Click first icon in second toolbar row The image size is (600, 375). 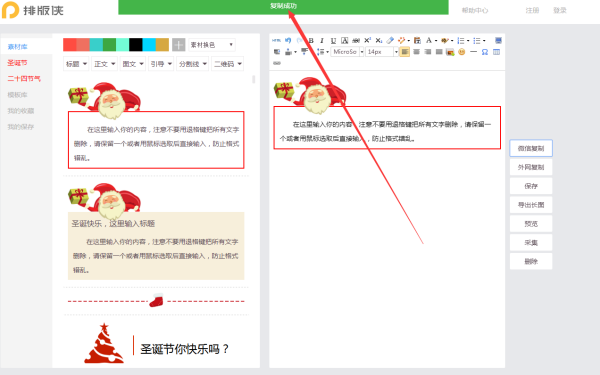click(277, 52)
